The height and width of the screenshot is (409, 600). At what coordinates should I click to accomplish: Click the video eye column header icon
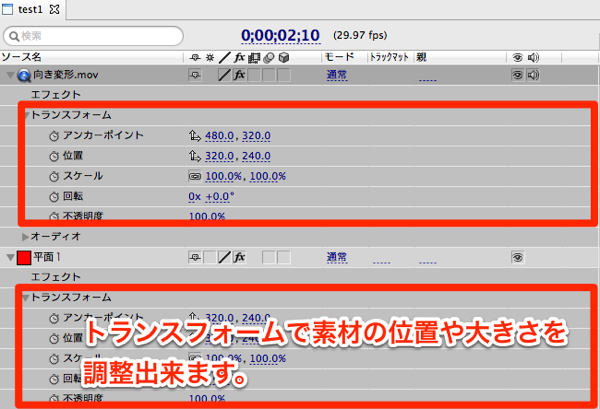(517, 57)
